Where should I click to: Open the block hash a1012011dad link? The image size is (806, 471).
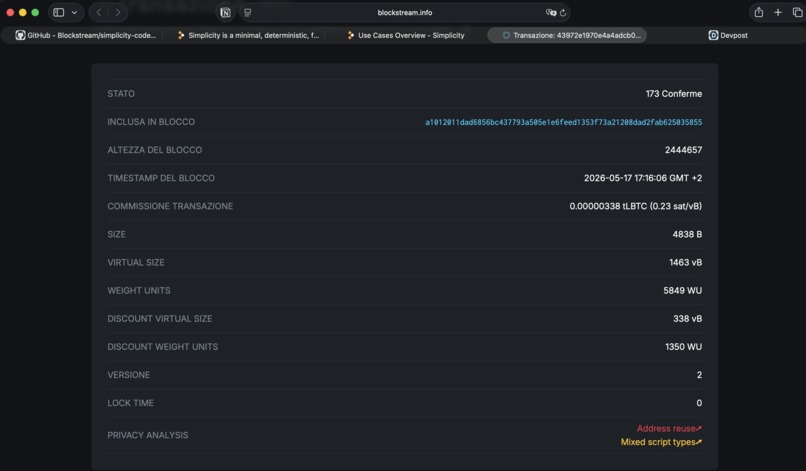pos(563,122)
